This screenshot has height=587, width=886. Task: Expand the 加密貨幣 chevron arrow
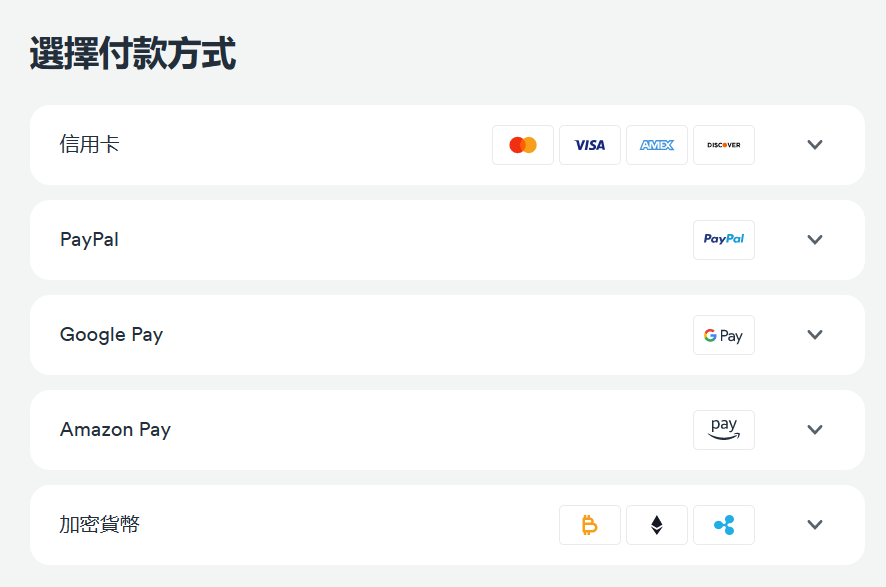point(815,524)
